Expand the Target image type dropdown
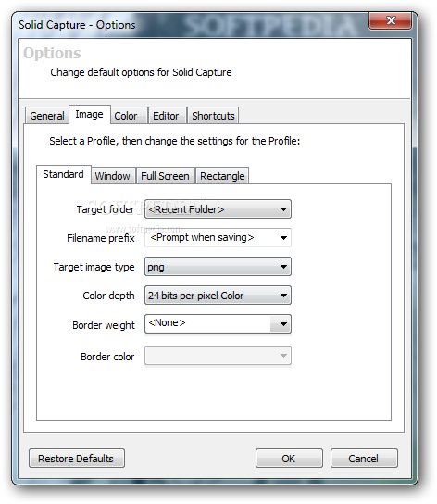This screenshot has width=437, height=504. tap(218, 267)
